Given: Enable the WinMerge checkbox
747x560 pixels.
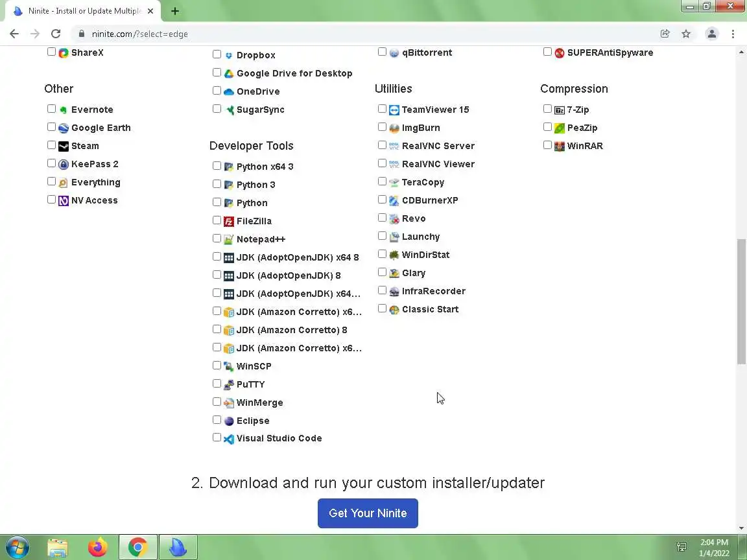Looking at the screenshot, I should tap(217, 402).
